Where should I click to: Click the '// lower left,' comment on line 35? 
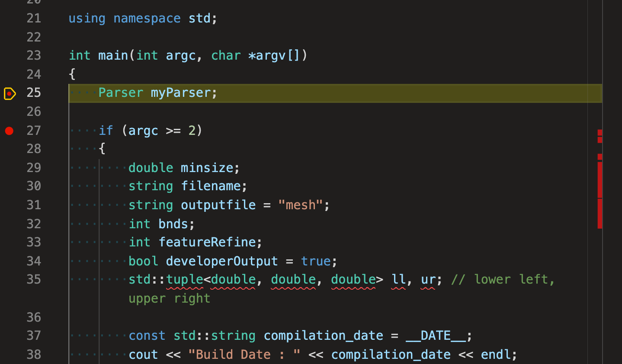click(503, 280)
